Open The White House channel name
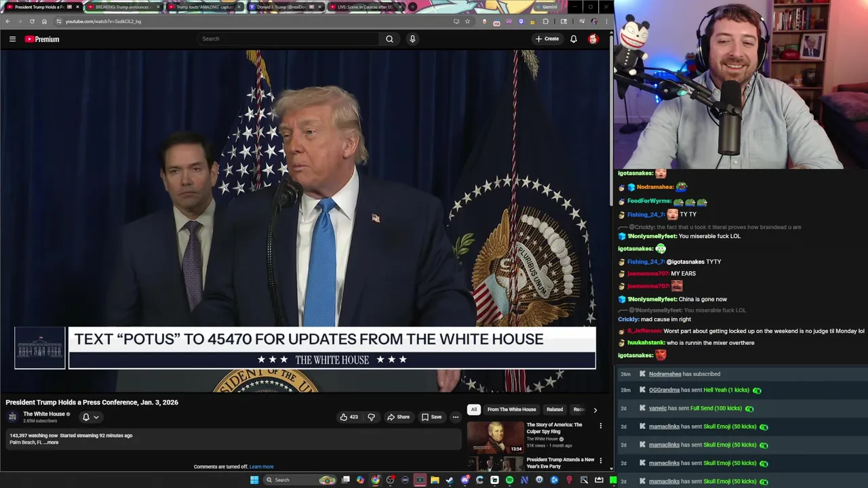 coord(44,414)
